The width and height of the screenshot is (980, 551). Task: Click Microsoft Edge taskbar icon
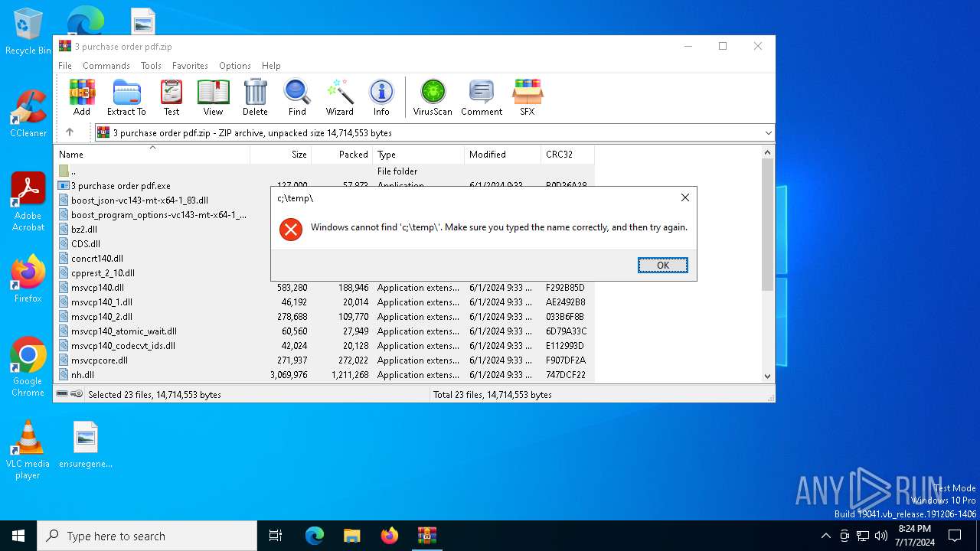[315, 536]
